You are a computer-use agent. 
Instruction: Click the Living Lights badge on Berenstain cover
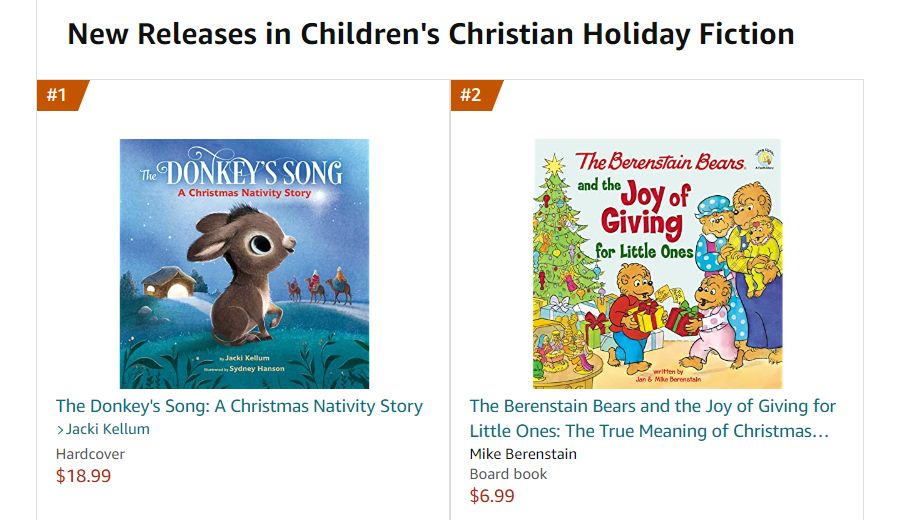[x=765, y=159]
